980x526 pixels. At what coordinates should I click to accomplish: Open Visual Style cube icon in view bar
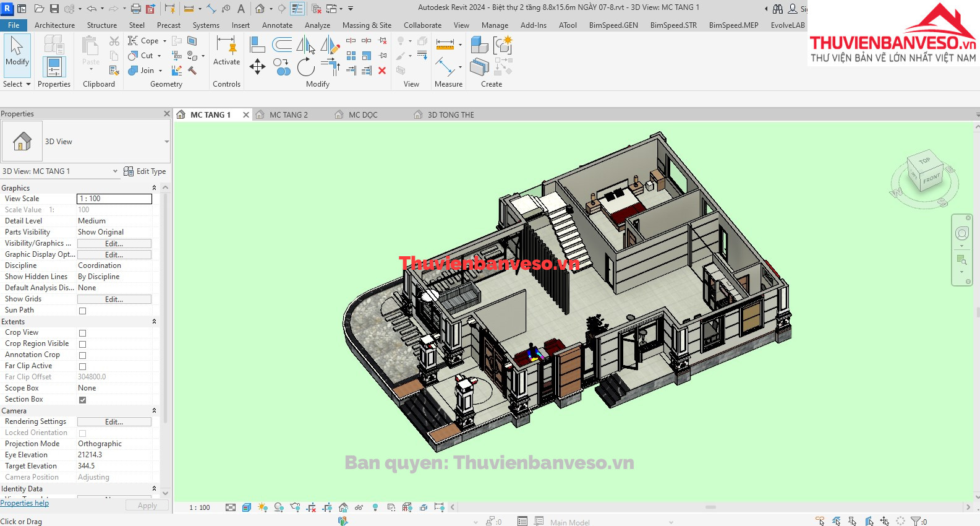click(247, 507)
